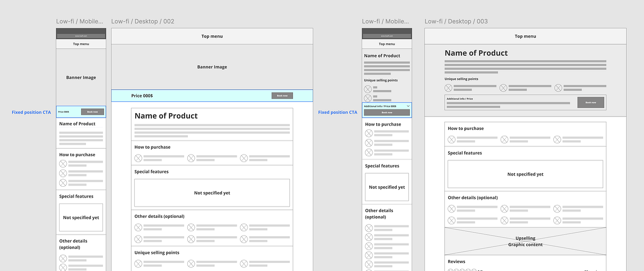This screenshot has height=271, width=644.
Task: Click Book now under Additional info / Price 000$
Action: pyautogui.click(x=387, y=112)
